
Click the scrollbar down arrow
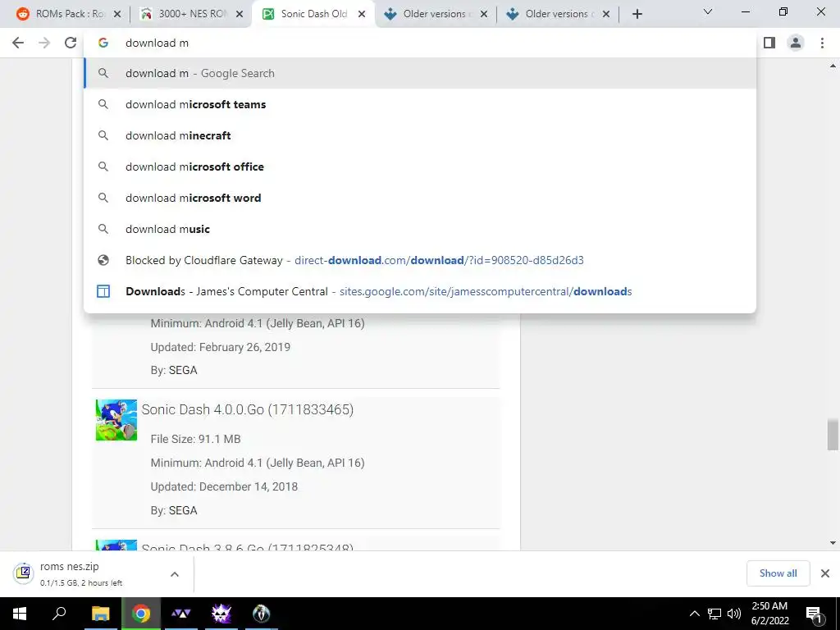833,543
